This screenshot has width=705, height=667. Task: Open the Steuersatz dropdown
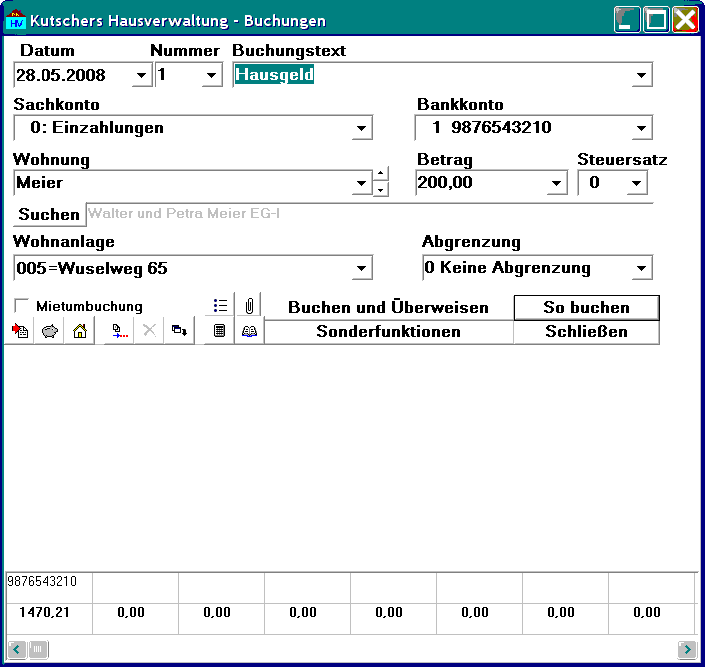636,183
